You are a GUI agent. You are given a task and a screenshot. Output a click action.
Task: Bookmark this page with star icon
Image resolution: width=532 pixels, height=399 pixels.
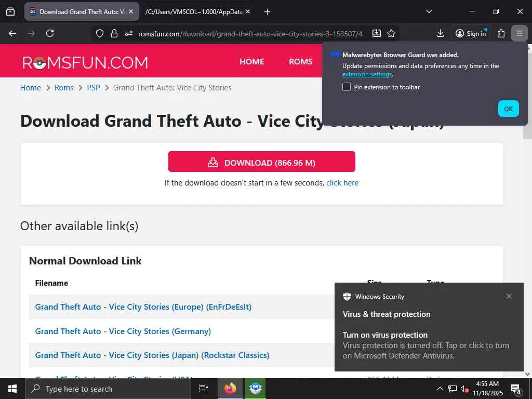391,33
